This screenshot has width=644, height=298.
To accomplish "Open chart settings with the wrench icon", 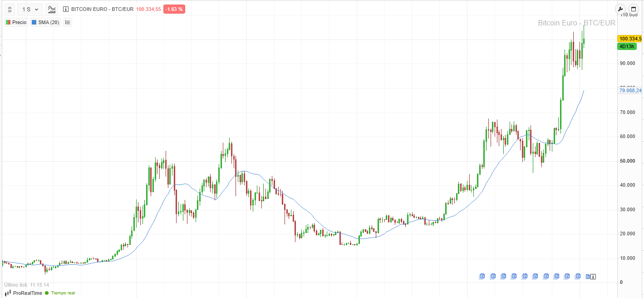I will (x=620, y=9).
